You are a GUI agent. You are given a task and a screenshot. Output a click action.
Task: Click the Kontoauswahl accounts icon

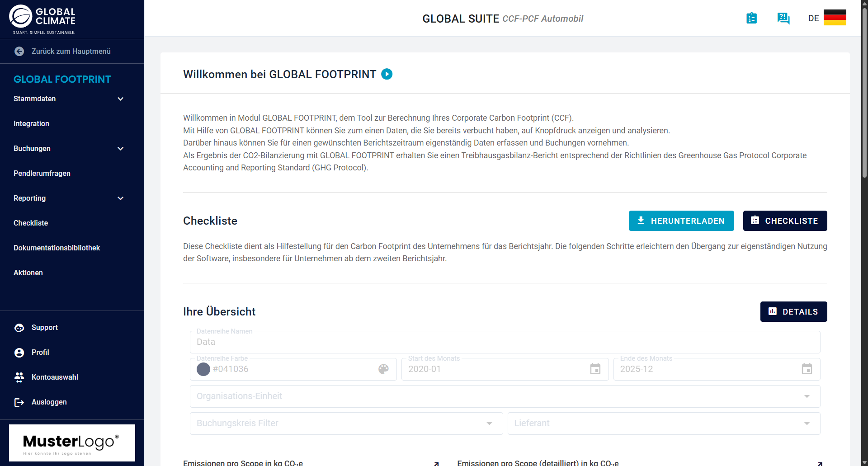(x=19, y=377)
